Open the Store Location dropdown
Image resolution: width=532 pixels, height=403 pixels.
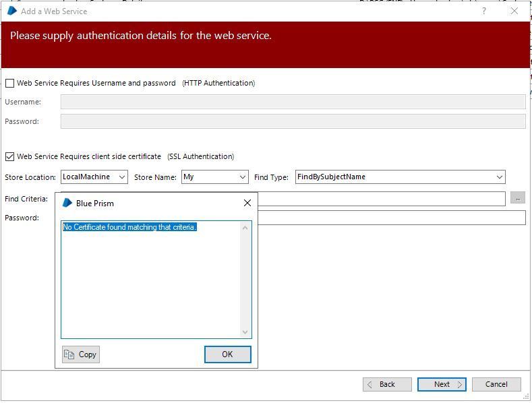point(122,177)
